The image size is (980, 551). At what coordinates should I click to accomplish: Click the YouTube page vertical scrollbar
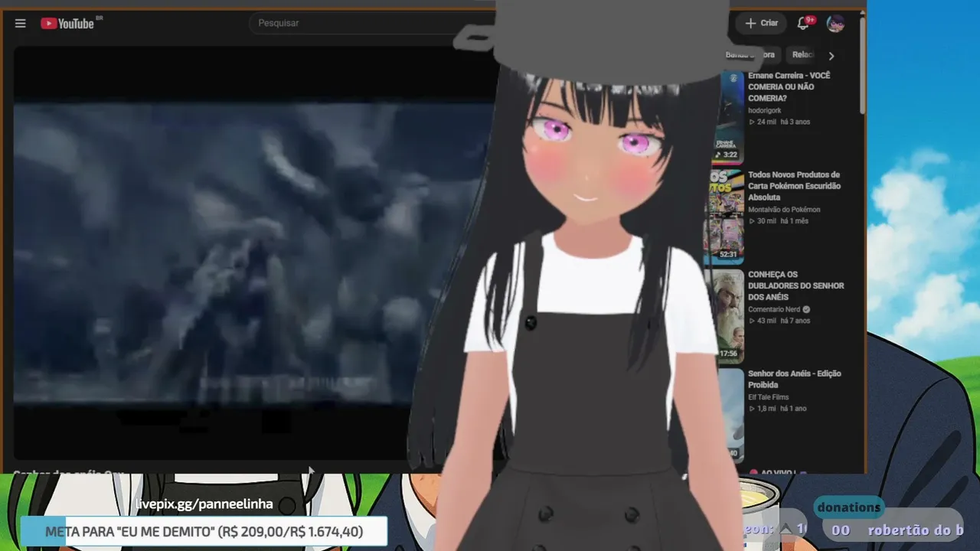click(862, 65)
